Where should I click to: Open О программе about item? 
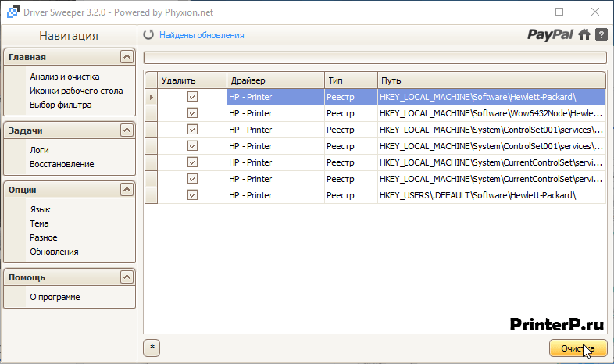coord(55,297)
